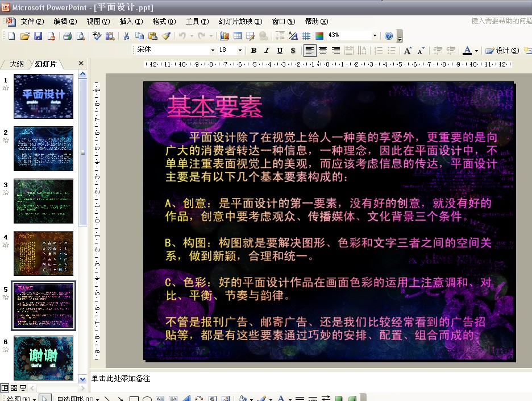Create a new blank presentation
This screenshot has width=532, height=401.
pos(12,36)
